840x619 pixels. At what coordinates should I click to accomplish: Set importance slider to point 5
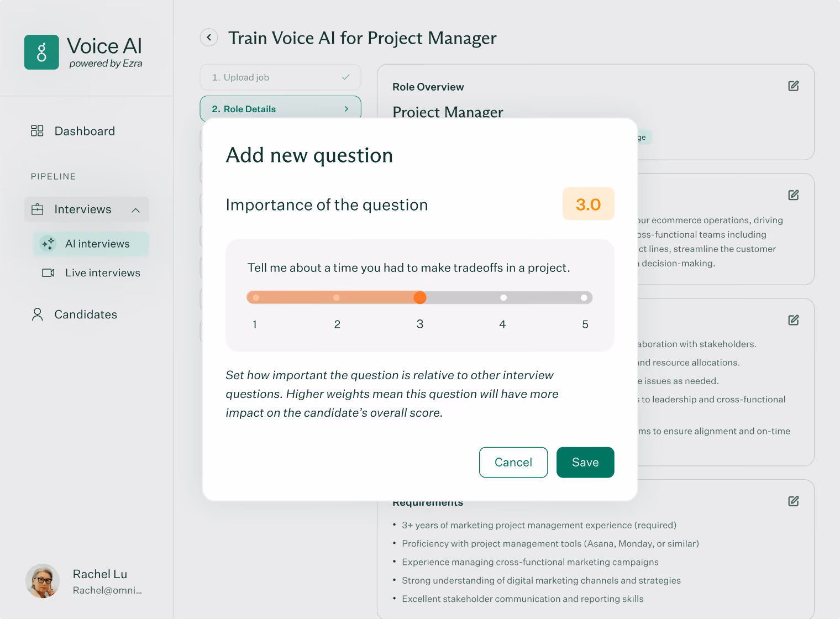tap(584, 298)
